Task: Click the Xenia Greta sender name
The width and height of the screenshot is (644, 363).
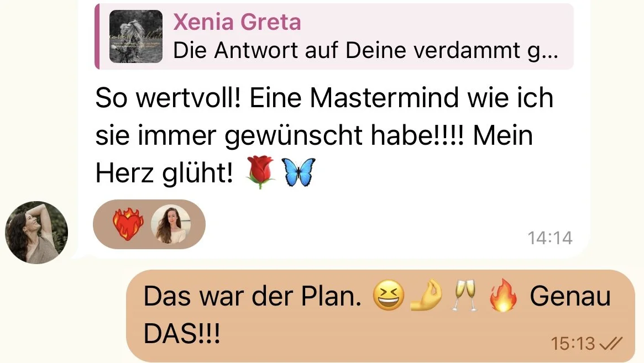Action: pyautogui.click(x=237, y=22)
